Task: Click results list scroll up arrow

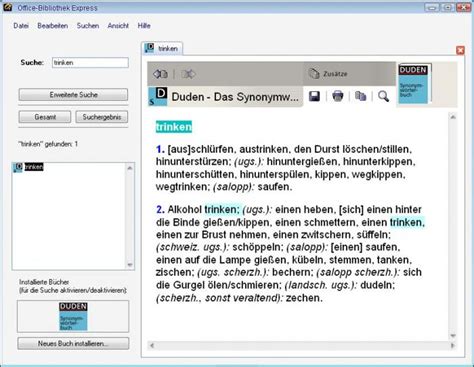Action: (x=130, y=168)
